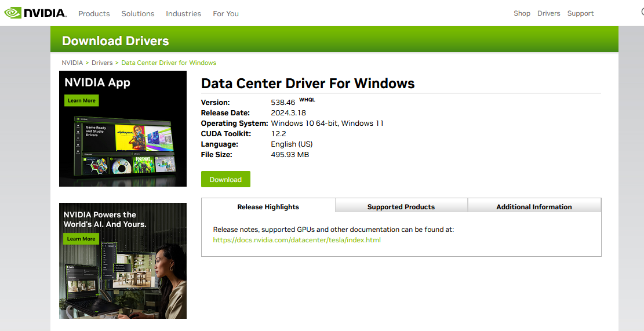Switch to the Additional Information tab
This screenshot has height=331, width=644.
534,206
